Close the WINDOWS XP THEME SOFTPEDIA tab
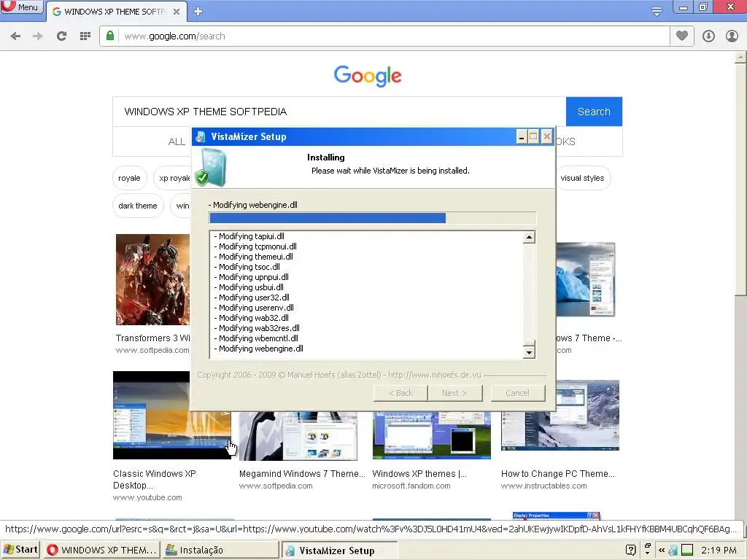 [177, 12]
